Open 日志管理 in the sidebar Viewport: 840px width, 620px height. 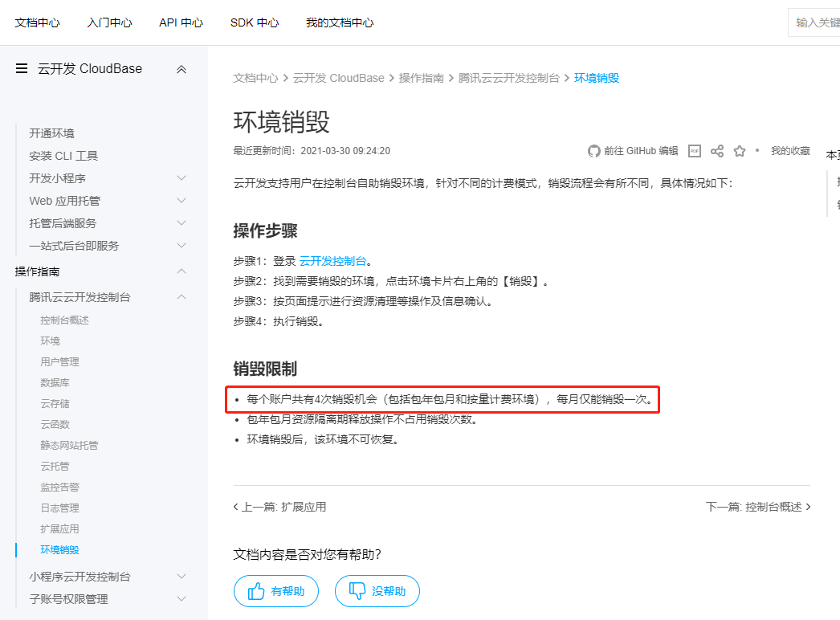point(59,508)
